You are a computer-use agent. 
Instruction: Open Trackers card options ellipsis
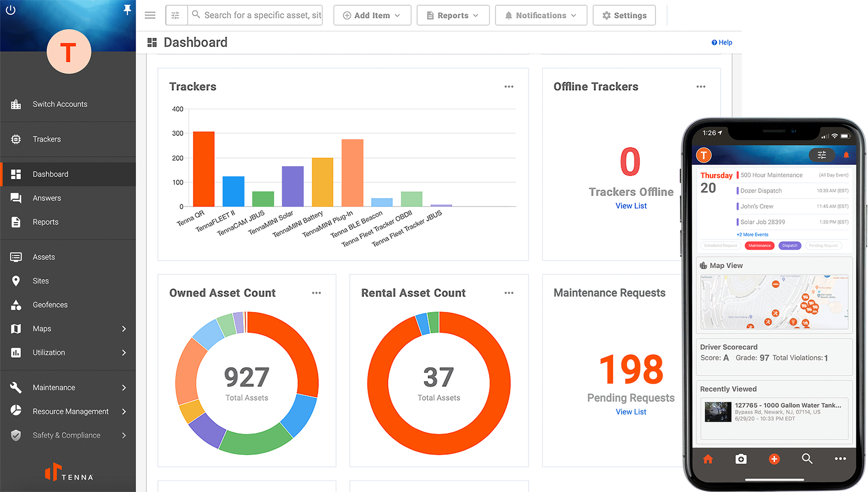tap(509, 87)
